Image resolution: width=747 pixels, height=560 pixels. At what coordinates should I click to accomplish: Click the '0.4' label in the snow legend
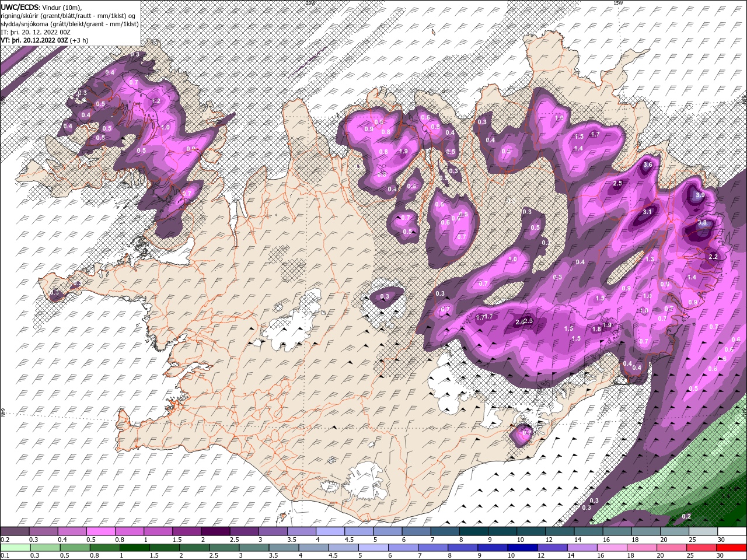[63, 540]
